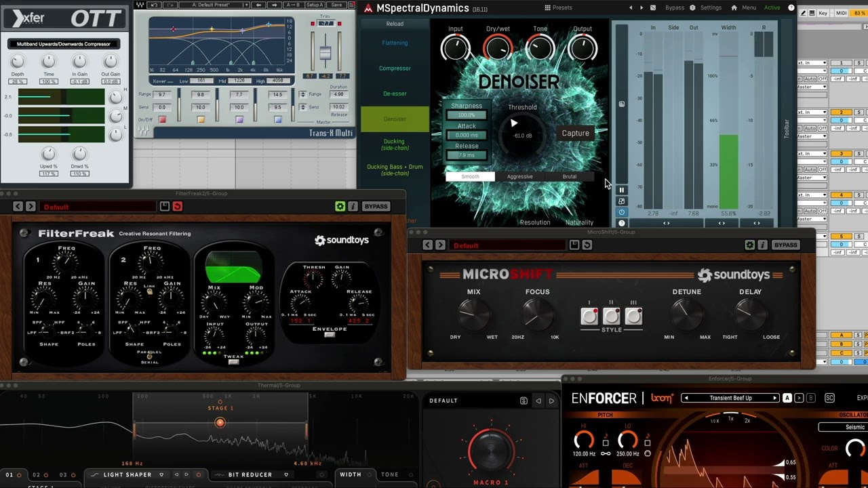Select MicroShift style III button
868x488 pixels.
click(633, 316)
